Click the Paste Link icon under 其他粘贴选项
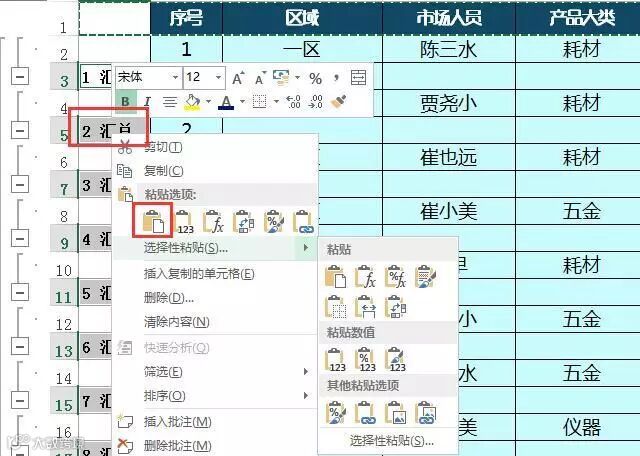640x456 pixels. pyautogui.click(x=365, y=412)
